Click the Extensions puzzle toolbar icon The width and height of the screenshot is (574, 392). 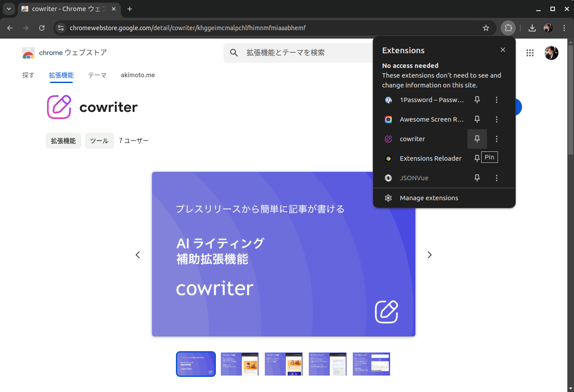(508, 28)
